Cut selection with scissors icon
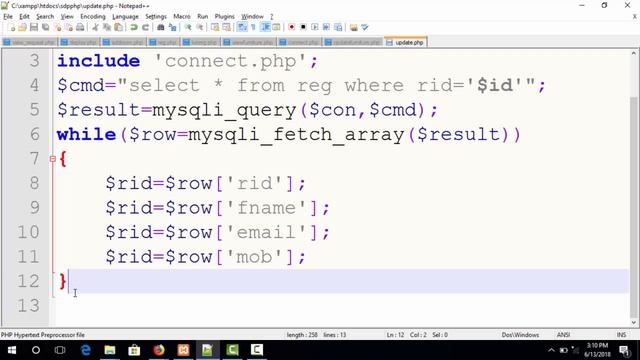Viewport: 640px width, 360px height. pos(95,27)
